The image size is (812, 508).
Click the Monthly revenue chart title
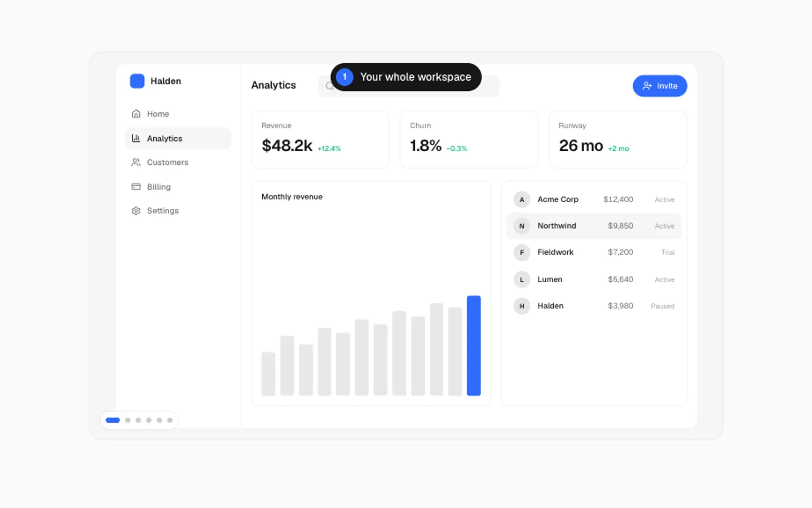point(292,197)
